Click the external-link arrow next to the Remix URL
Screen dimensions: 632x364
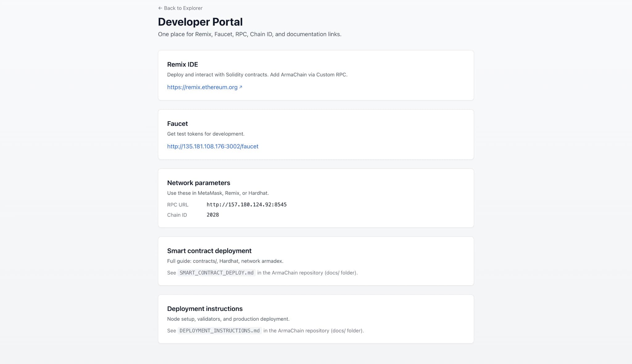click(241, 87)
